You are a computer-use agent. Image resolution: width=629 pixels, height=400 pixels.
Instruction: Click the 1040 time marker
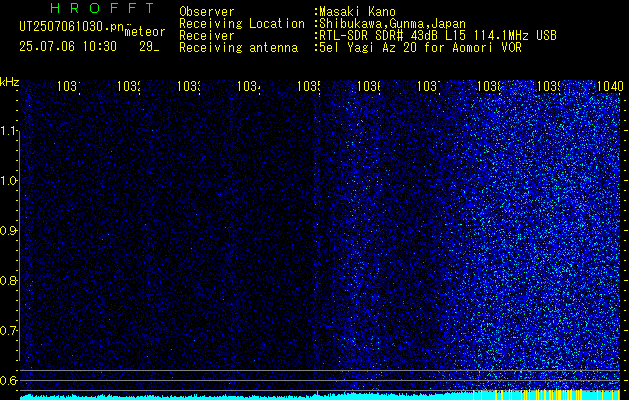coord(610,86)
